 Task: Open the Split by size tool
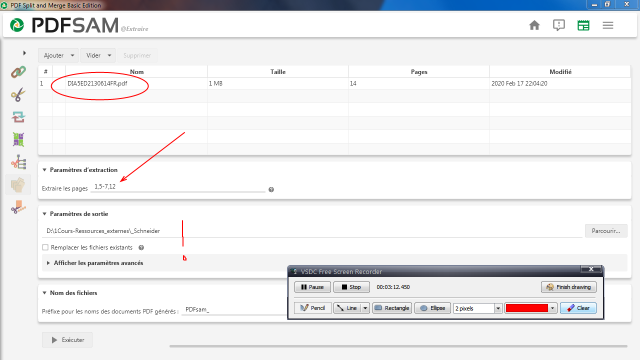(x=18, y=207)
